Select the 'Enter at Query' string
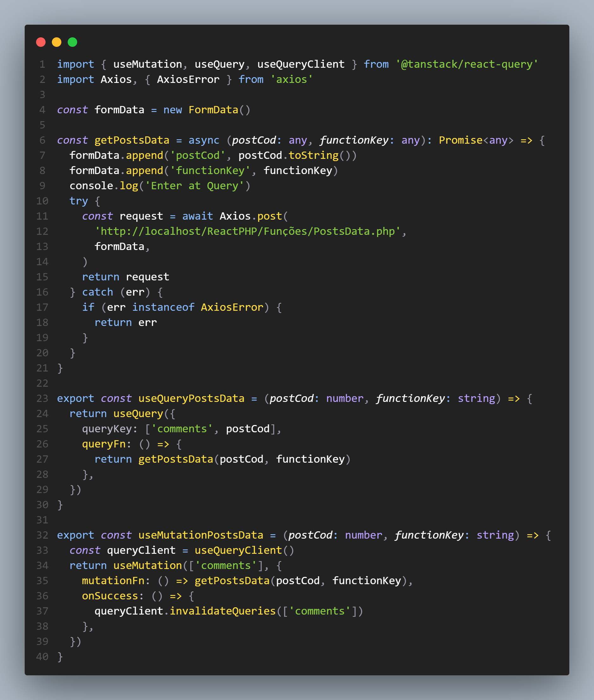The width and height of the screenshot is (594, 700). pyautogui.click(x=195, y=186)
